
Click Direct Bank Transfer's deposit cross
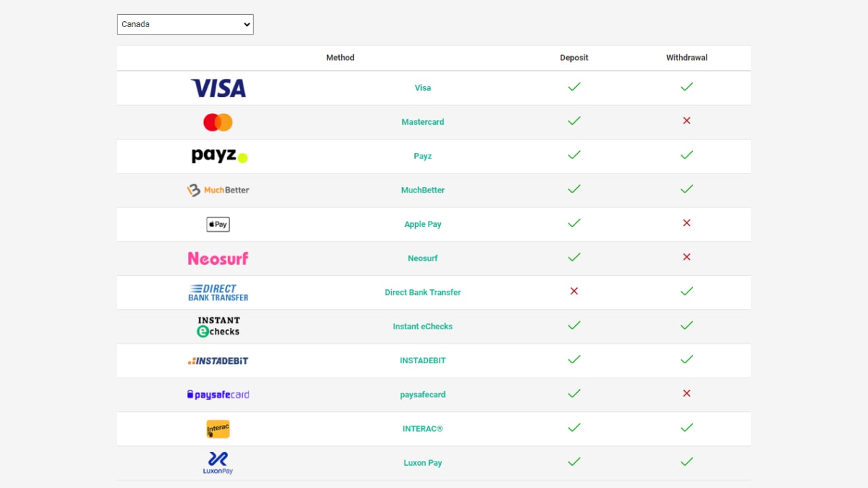click(x=574, y=291)
